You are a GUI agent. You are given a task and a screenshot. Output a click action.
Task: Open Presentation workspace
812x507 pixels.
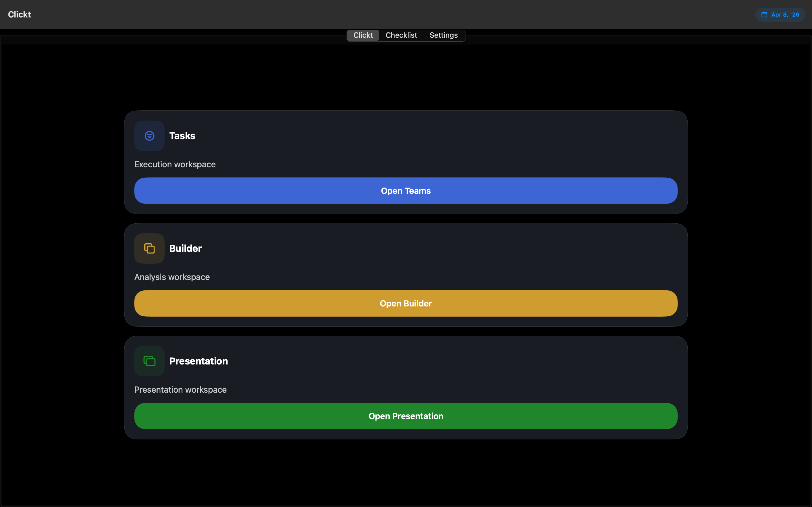pos(405,416)
